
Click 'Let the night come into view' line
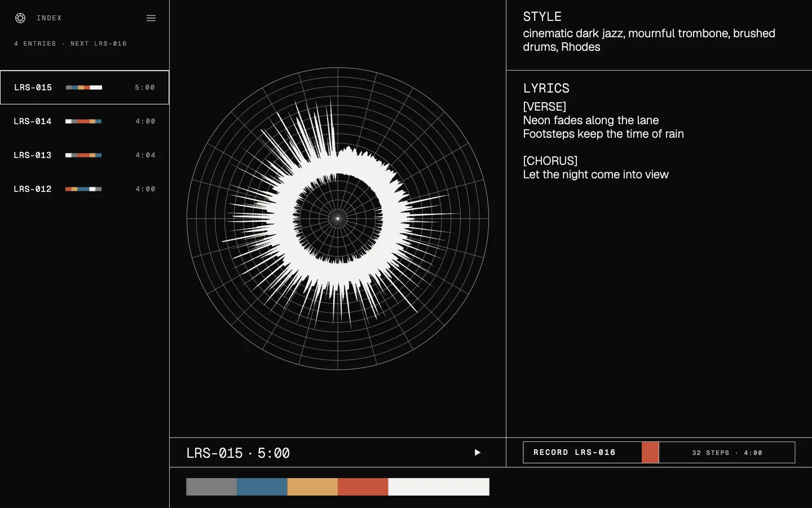(595, 174)
